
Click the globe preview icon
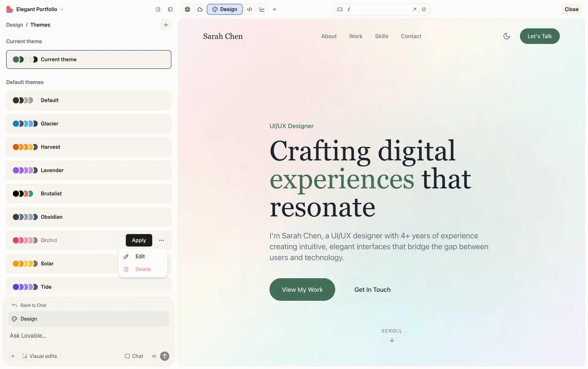click(187, 9)
